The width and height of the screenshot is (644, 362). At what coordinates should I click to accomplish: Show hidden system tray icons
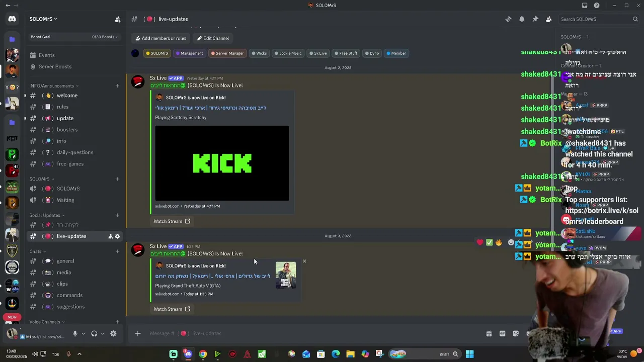tap(79, 354)
